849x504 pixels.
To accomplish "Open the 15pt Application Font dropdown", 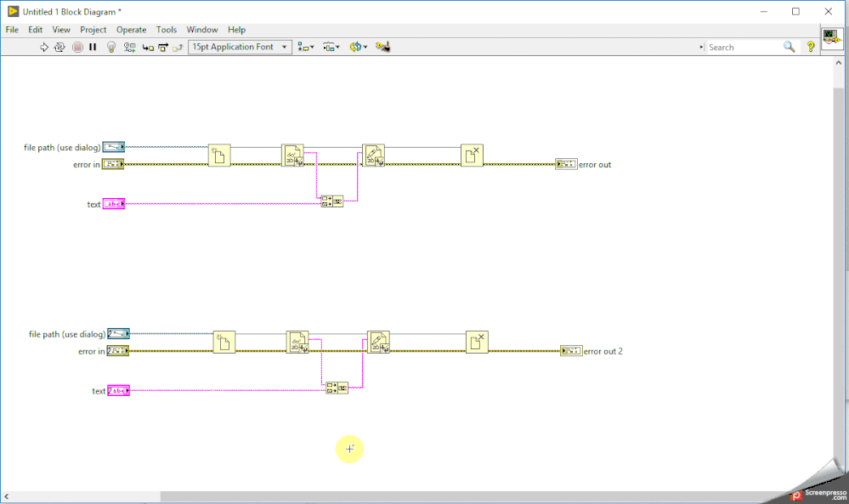I will tap(240, 48).
